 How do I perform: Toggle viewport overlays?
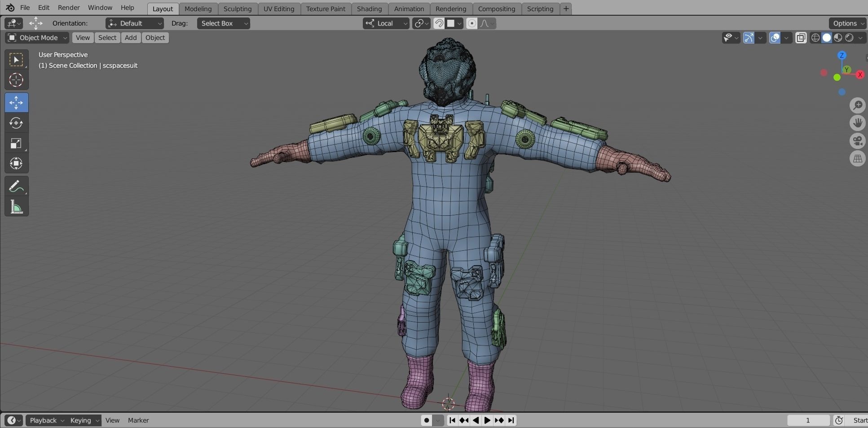[775, 38]
